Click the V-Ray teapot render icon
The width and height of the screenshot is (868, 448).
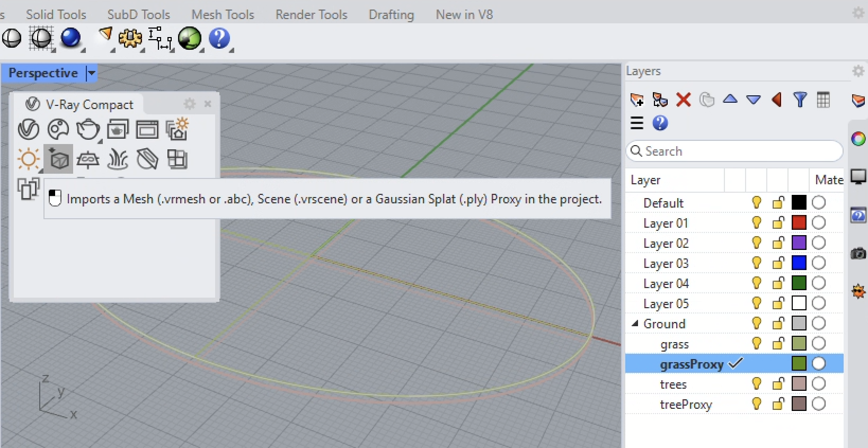point(88,129)
